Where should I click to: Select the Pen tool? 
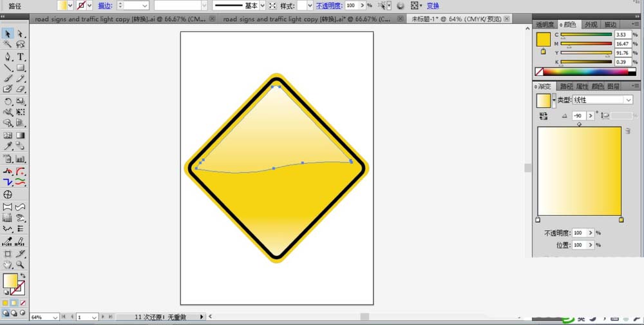(x=8, y=57)
